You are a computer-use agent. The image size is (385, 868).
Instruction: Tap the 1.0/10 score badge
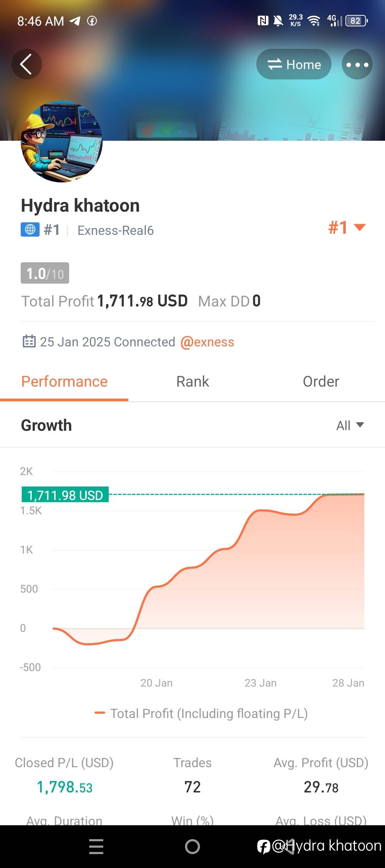click(45, 273)
